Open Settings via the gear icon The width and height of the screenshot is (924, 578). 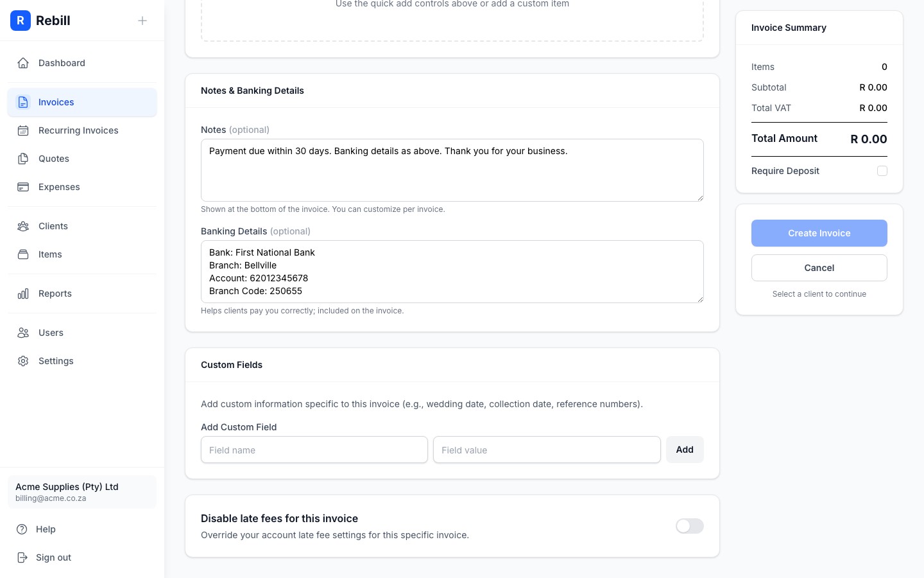pyautogui.click(x=23, y=361)
